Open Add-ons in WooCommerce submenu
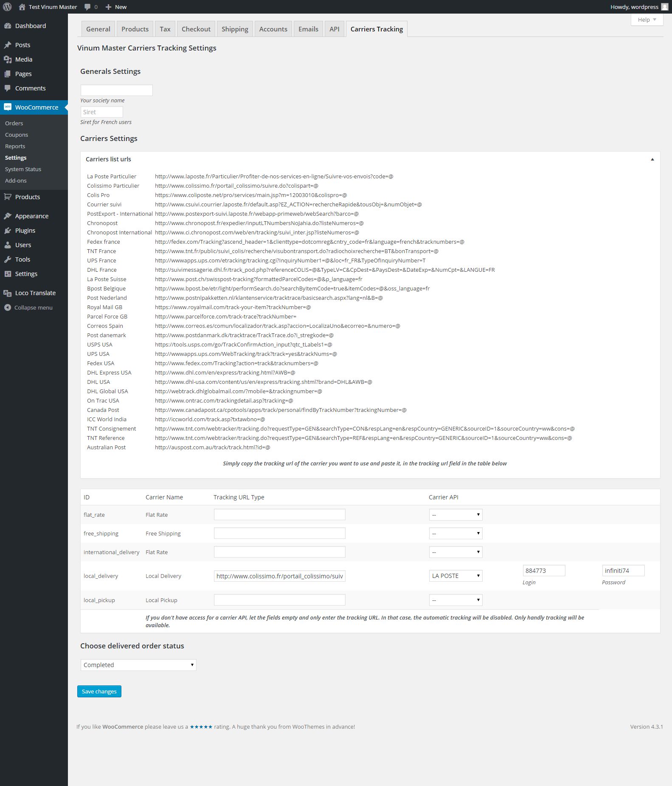The width and height of the screenshot is (672, 786). (16, 180)
